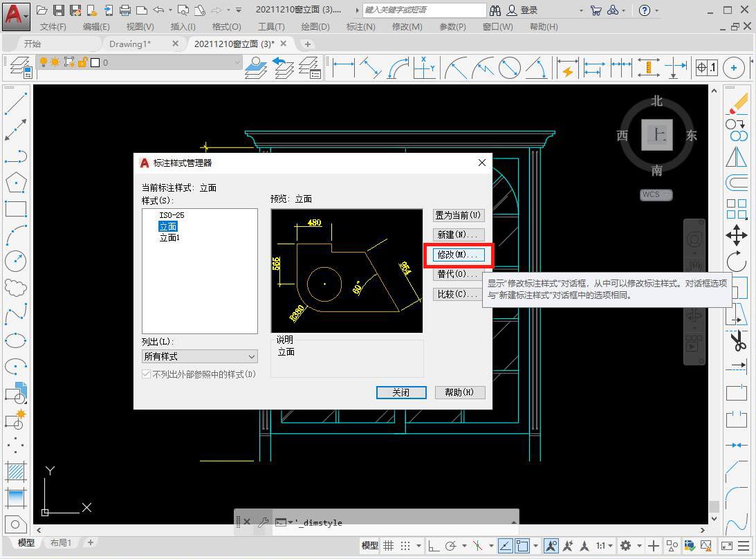
Task: Toggle the grid display in status bar
Action: pyautogui.click(x=389, y=545)
